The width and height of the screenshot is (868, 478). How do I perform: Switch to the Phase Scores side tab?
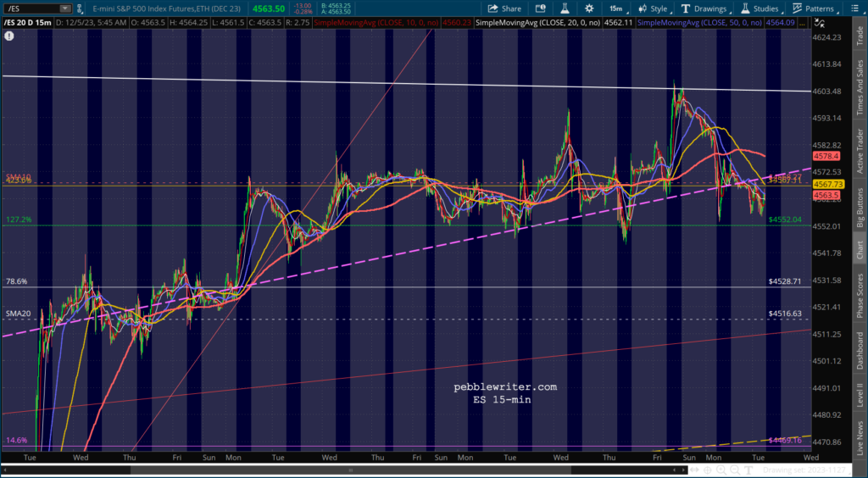[x=860, y=296]
